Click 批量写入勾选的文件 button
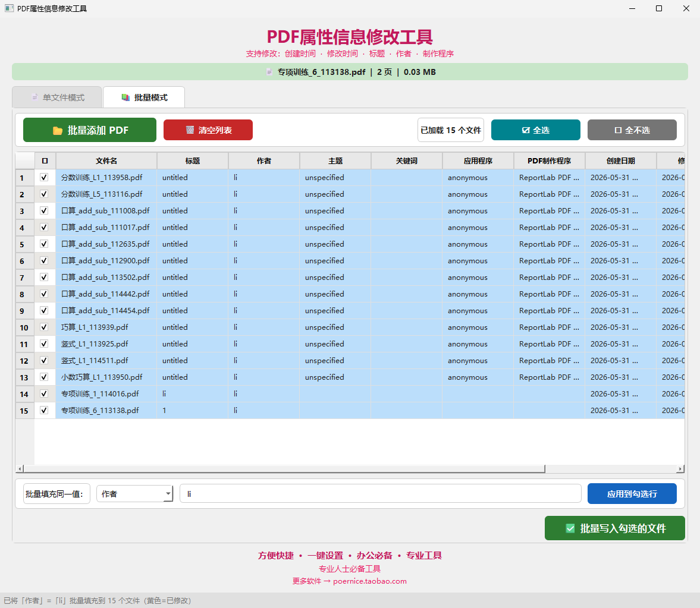Screen dimensions: 700x608 coord(615,528)
